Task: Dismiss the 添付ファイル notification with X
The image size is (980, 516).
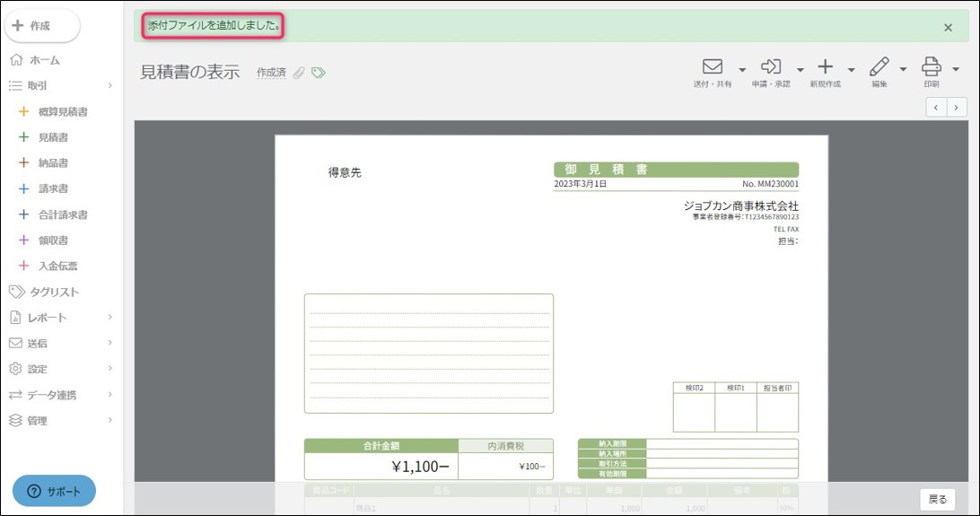Action: pos(948,28)
